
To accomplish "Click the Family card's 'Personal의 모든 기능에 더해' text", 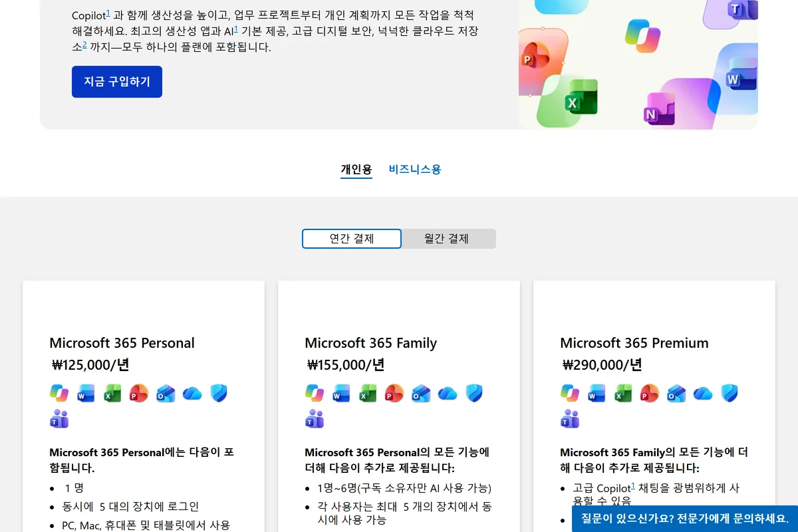I will coord(397,460).
